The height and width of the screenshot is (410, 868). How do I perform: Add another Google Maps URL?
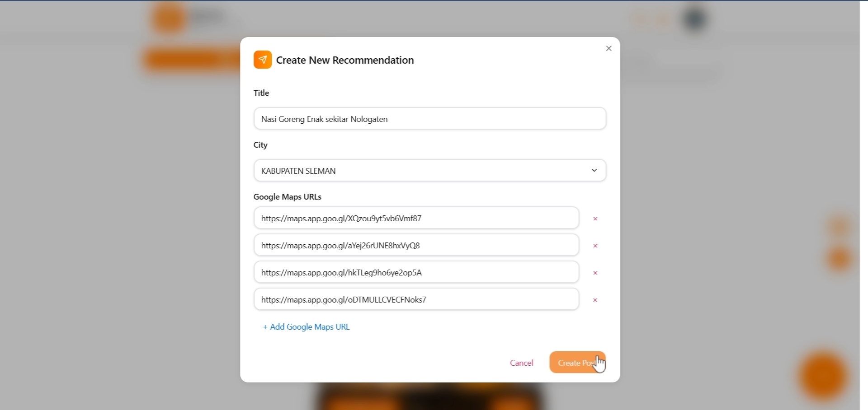pyautogui.click(x=307, y=327)
